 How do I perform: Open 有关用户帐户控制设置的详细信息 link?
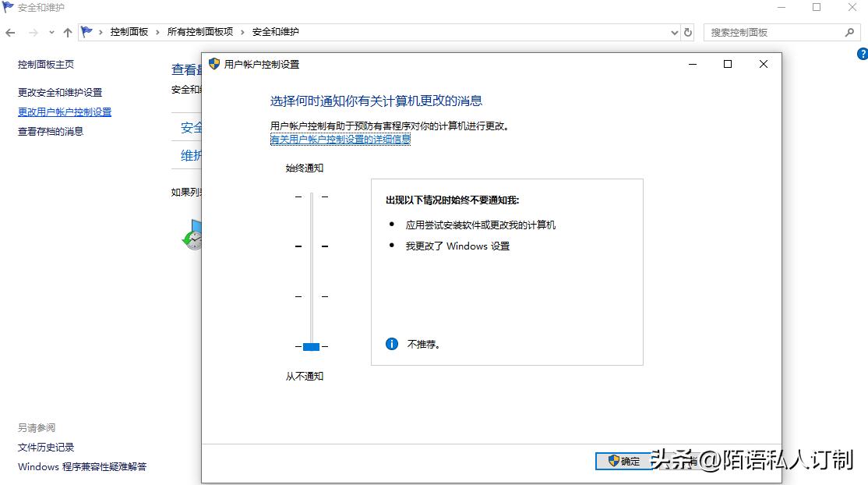(x=340, y=138)
